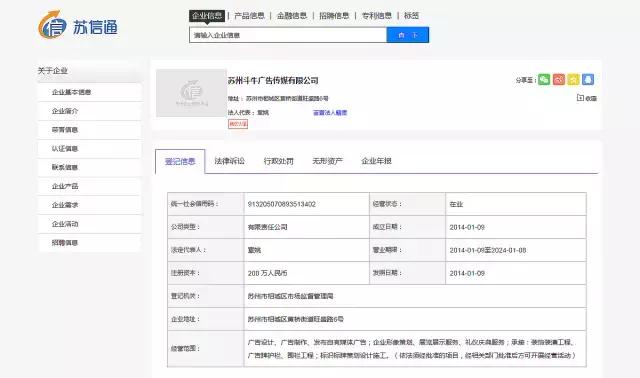Click the red outlined badge under legal representative
The width and height of the screenshot is (640, 378).
click(238, 124)
